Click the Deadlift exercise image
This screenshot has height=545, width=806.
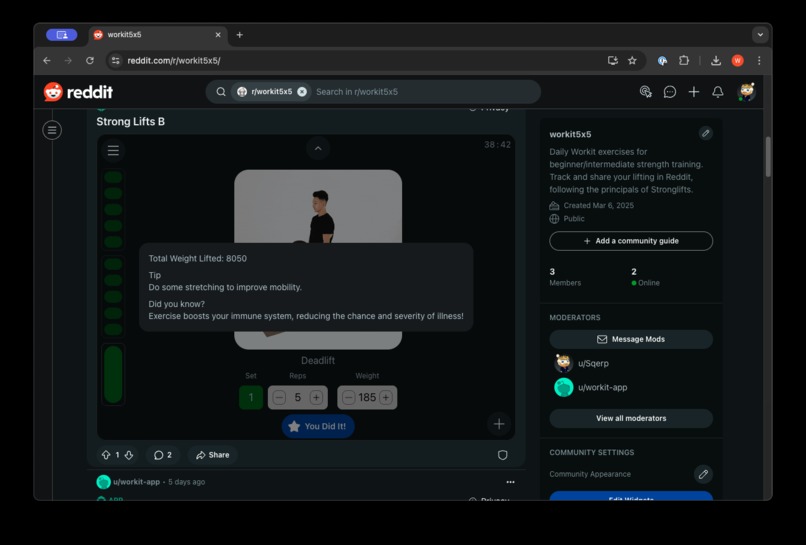click(318, 206)
